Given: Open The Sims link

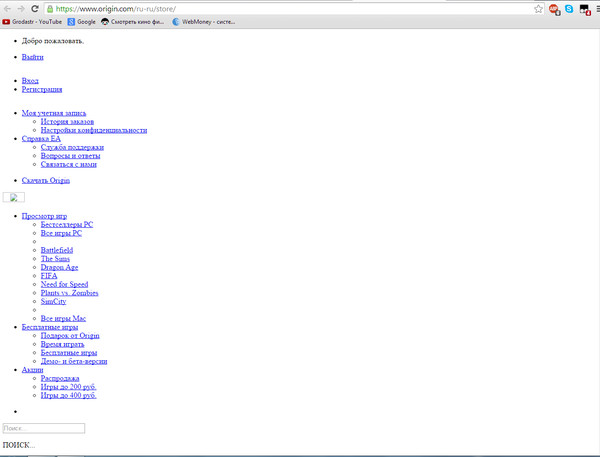Looking at the screenshot, I should pos(55,259).
